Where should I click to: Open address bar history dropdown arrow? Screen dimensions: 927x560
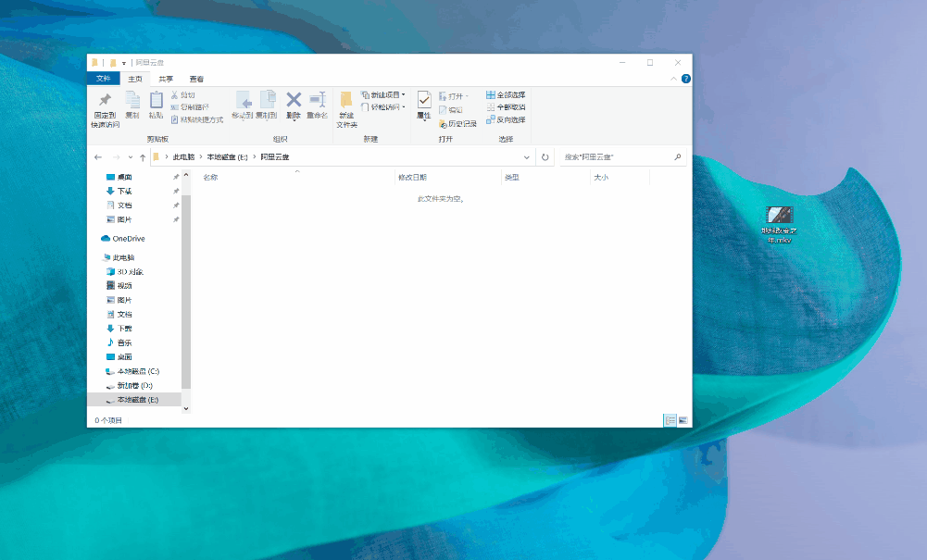point(527,157)
